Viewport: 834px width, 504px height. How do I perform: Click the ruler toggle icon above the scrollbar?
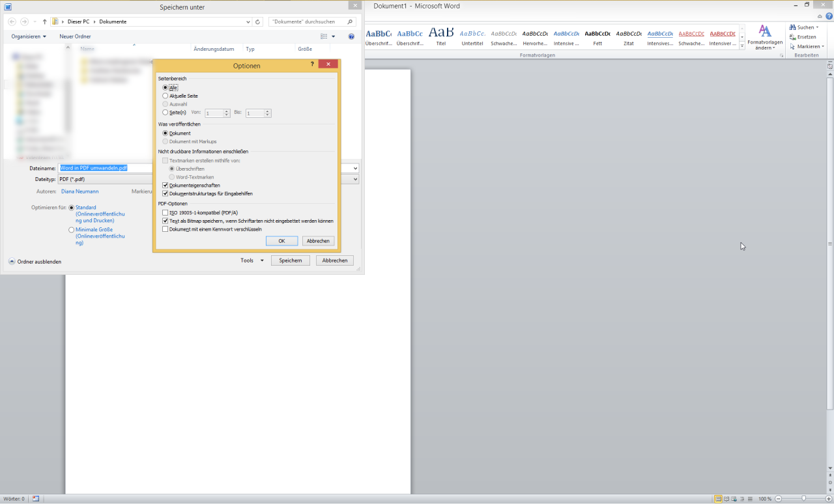(x=830, y=66)
